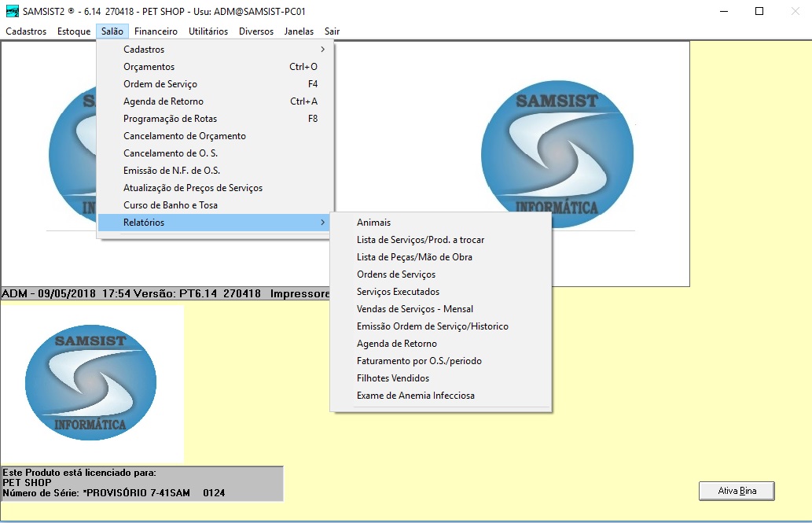Open Serviços Executados report
This screenshot has width=812, height=523.
[x=441, y=292]
